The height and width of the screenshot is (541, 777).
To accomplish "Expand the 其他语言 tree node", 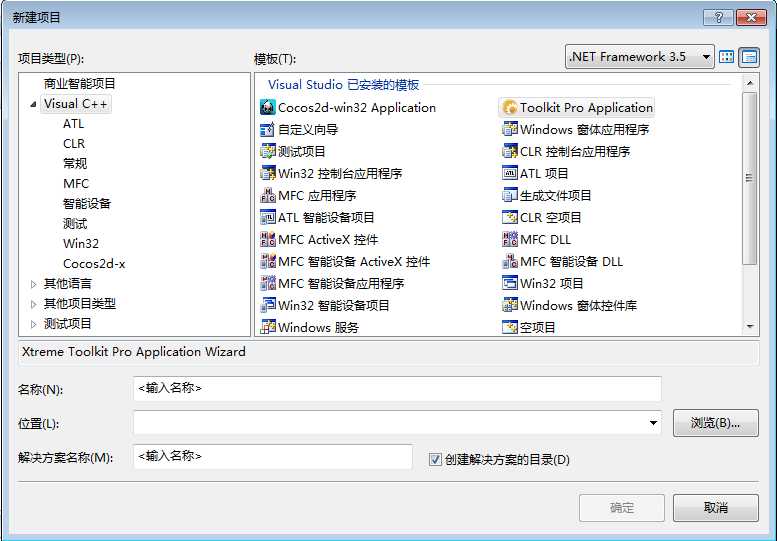I will tap(33, 284).
